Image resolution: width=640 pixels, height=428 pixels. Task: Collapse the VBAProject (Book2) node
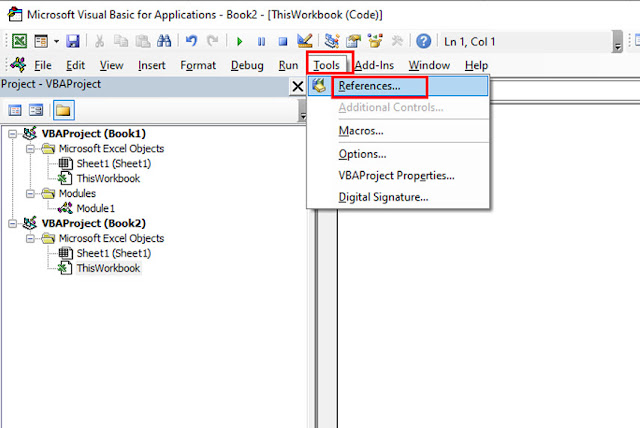tap(13, 224)
